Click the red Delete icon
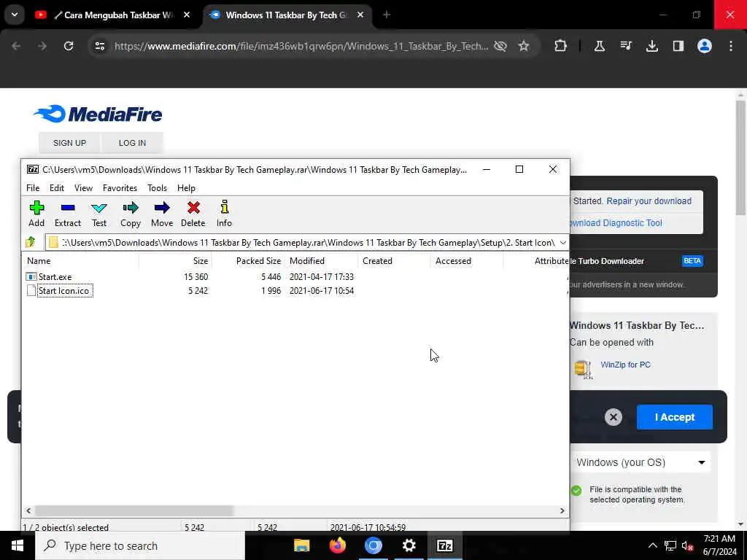 pyautogui.click(x=193, y=214)
